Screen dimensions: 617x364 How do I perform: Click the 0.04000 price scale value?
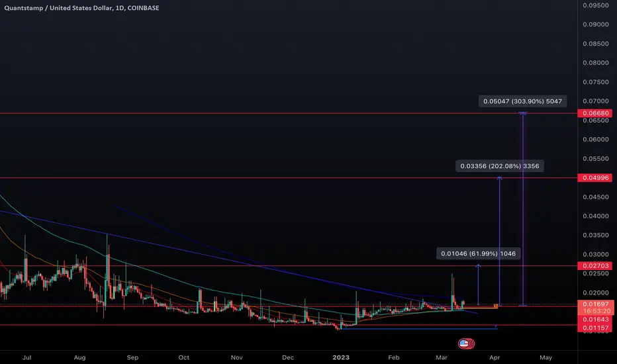[x=596, y=216]
